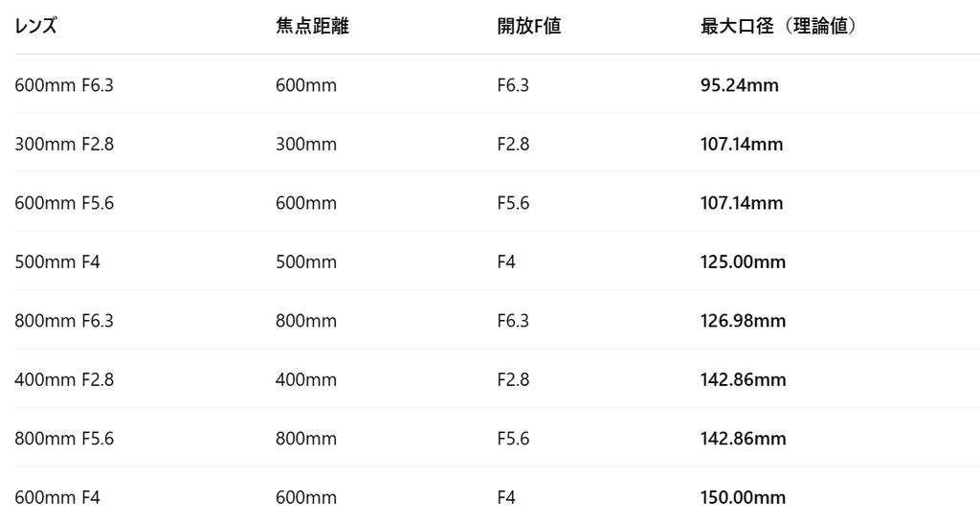Click the 107.14mm value in 300mm F2.8 row
Viewport: 980px width, 523px height.
click(x=743, y=144)
